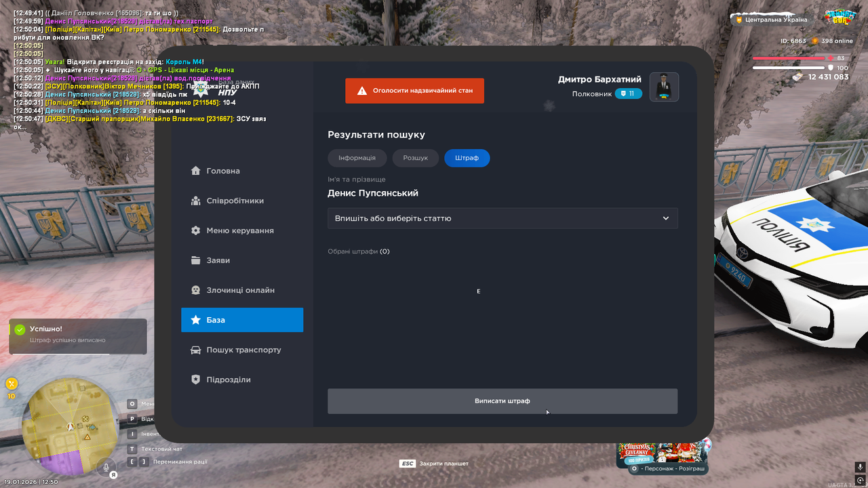The image size is (868, 488).
Task: Click the date 19.01.2026 | 12:50
Action: tap(31, 482)
